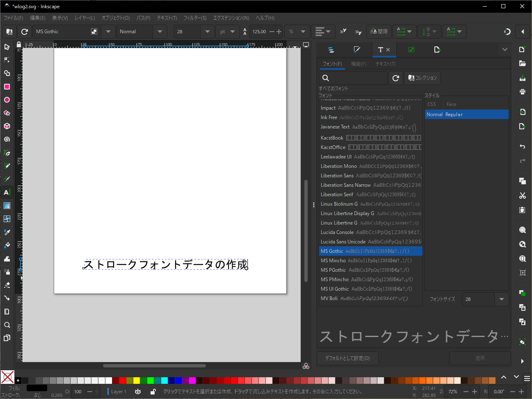Viewport: 532px width, 399px height.
Task: Select the Node edit tool
Action: point(7,60)
